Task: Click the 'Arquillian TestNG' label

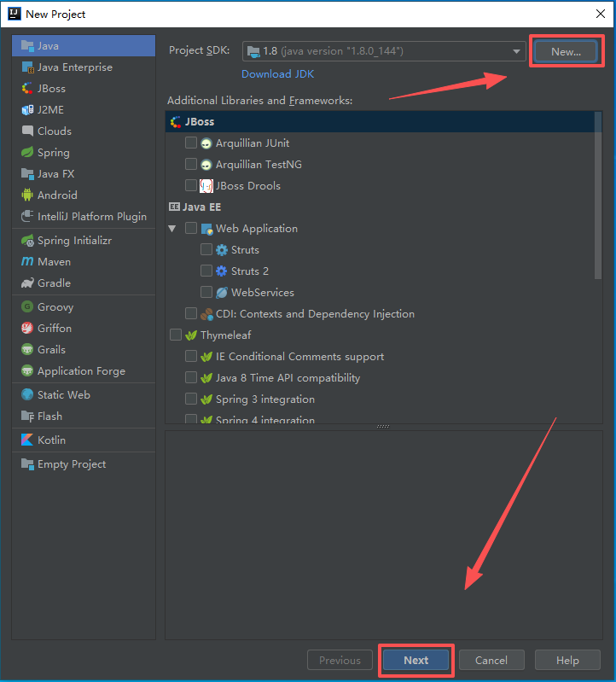Action: pos(259,165)
